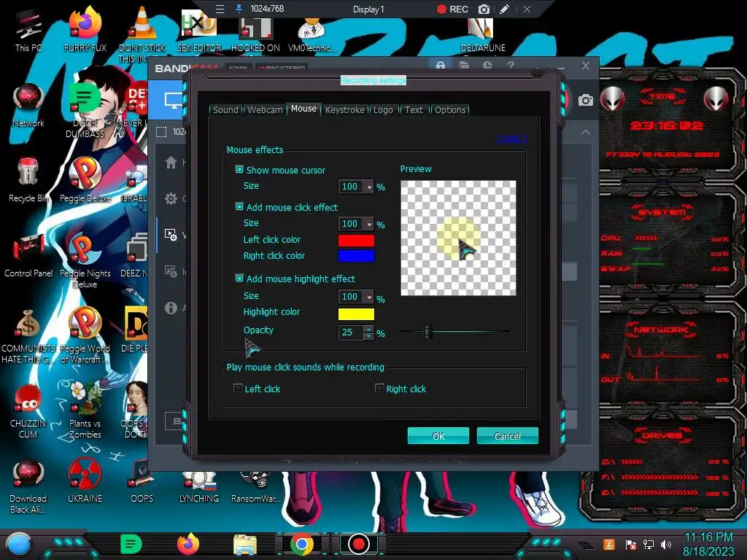Screen dimensions: 747x560
Task: Take screenshot with top bar camera icon
Action: click(484, 9)
